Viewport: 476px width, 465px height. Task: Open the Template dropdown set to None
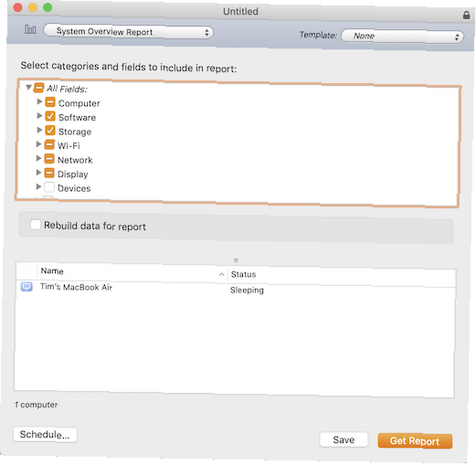tap(402, 37)
